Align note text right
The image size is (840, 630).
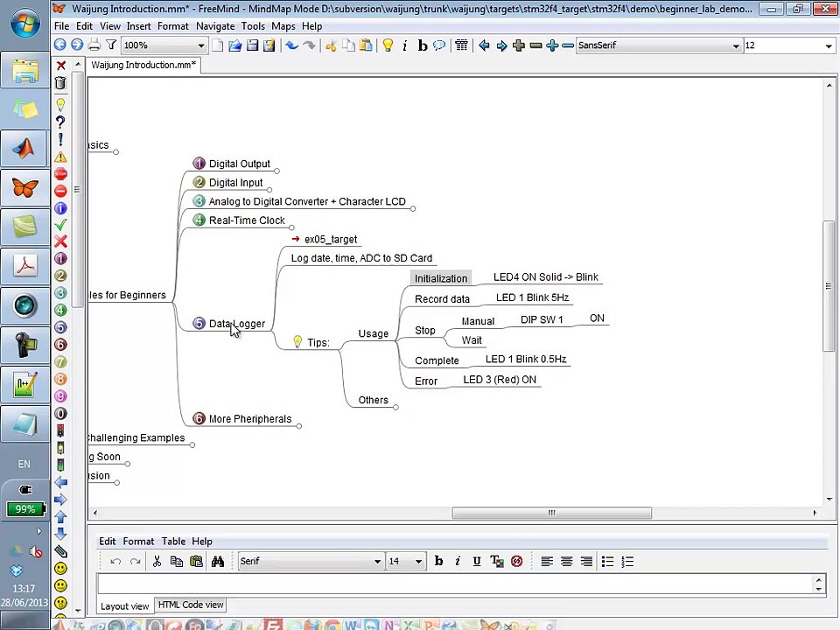pyautogui.click(x=586, y=561)
